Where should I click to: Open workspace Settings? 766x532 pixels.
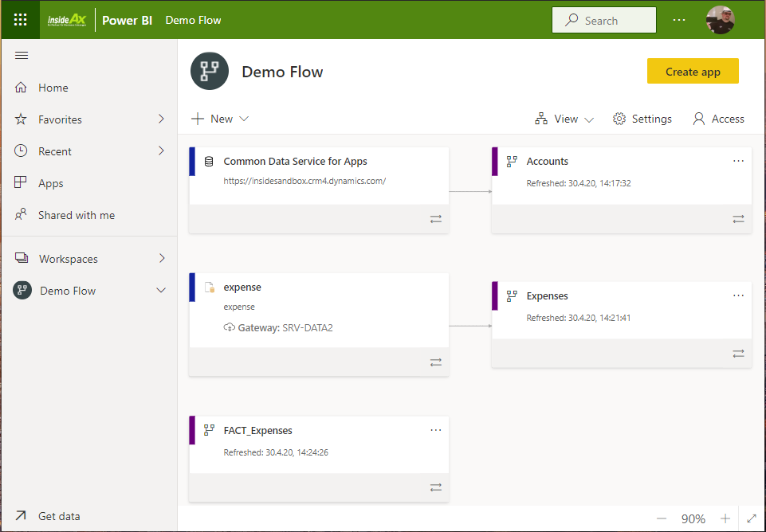coord(642,119)
